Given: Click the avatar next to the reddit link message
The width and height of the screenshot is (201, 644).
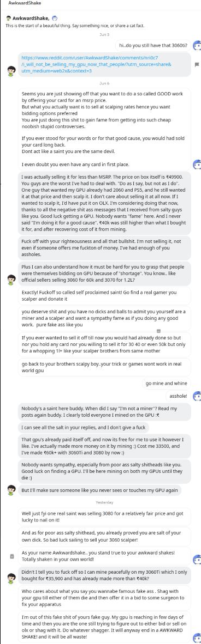Looking at the screenshot, I should coord(11,71).
